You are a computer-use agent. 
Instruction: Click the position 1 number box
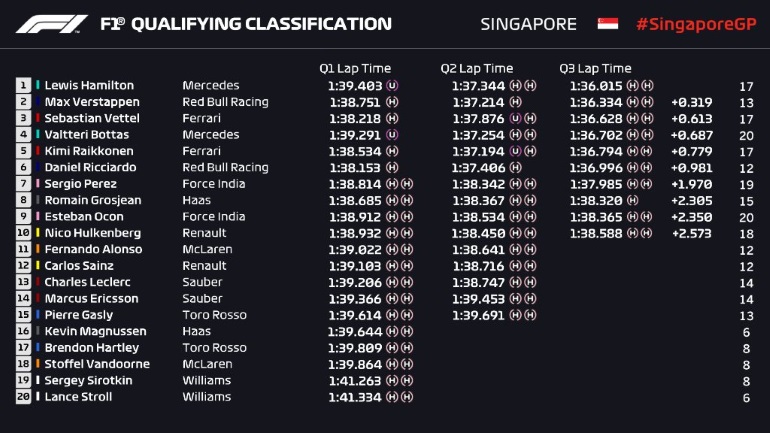pos(23,86)
